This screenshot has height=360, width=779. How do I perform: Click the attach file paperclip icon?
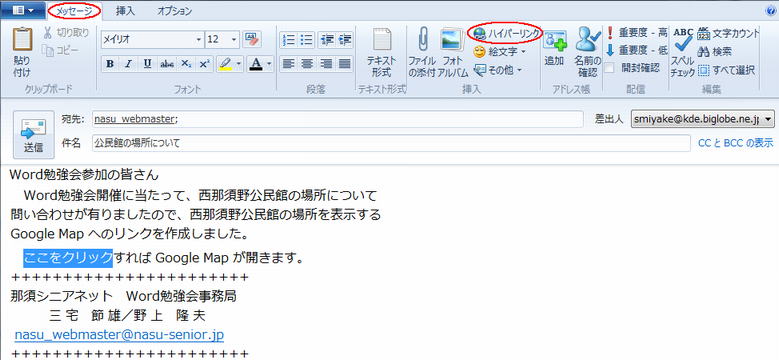[x=422, y=39]
